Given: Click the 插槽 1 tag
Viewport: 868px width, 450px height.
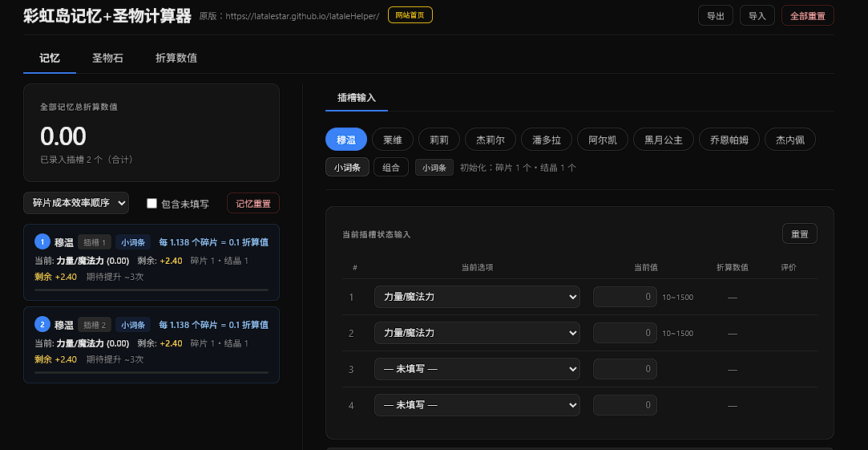Looking at the screenshot, I should 94,242.
